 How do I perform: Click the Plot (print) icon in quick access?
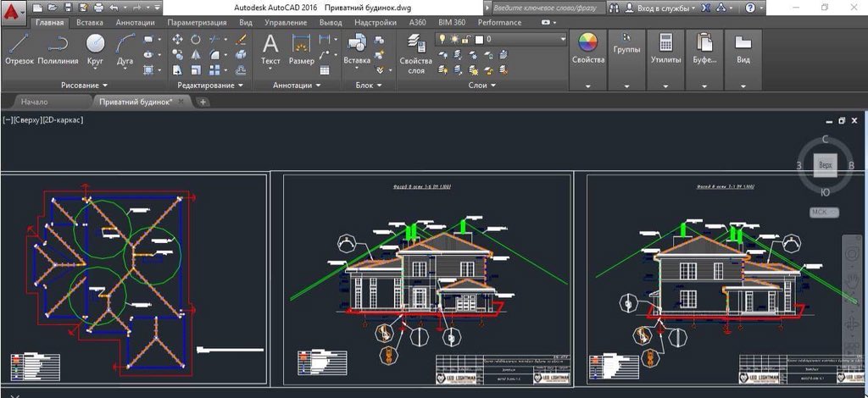click(98, 8)
